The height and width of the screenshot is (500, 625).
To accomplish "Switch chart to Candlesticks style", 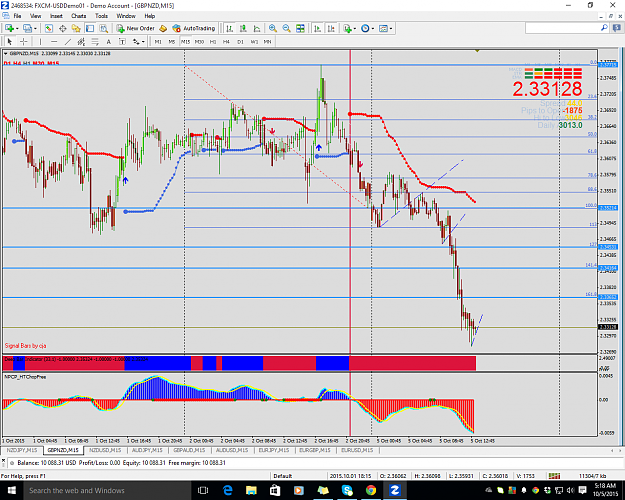I will pos(243,28).
